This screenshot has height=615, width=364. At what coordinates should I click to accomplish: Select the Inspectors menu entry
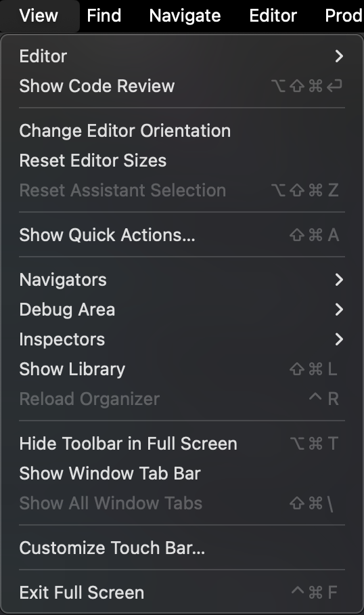click(182, 339)
